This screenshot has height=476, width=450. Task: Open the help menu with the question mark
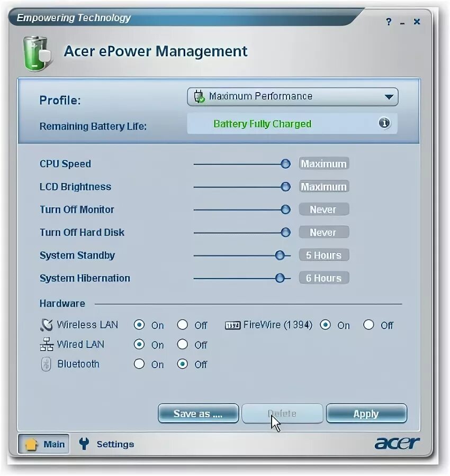(x=388, y=22)
